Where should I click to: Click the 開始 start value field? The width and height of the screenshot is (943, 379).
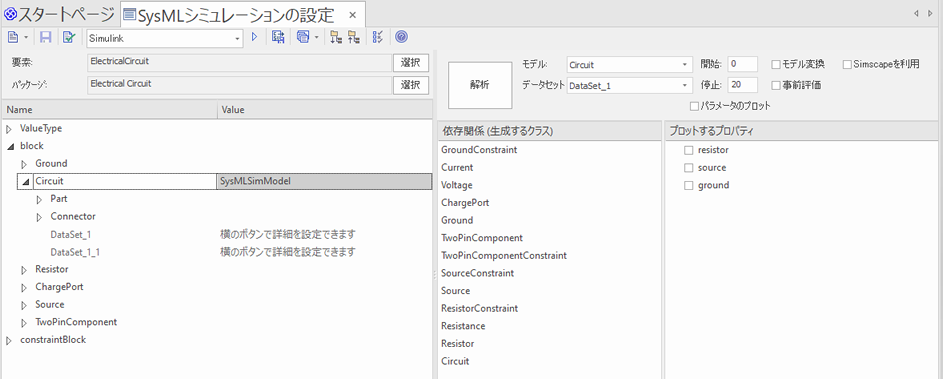click(743, 64)
